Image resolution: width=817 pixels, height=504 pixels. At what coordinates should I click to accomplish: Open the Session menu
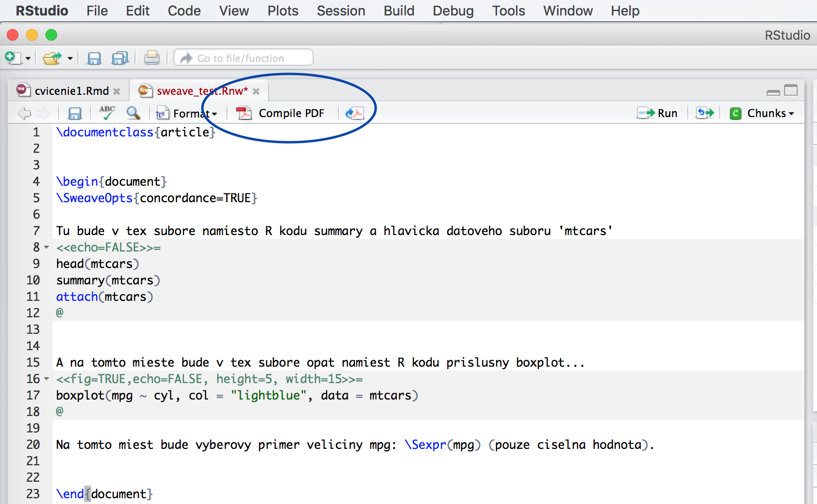pos(341,11)
